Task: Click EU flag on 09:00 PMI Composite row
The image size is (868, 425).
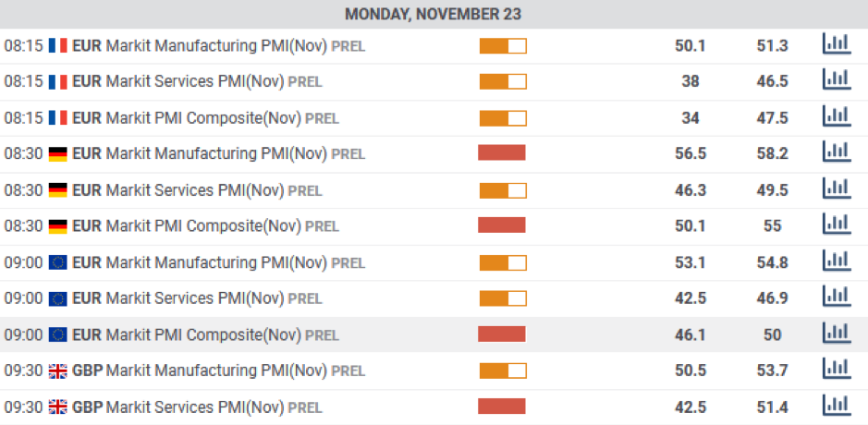Action: (57, 334)
